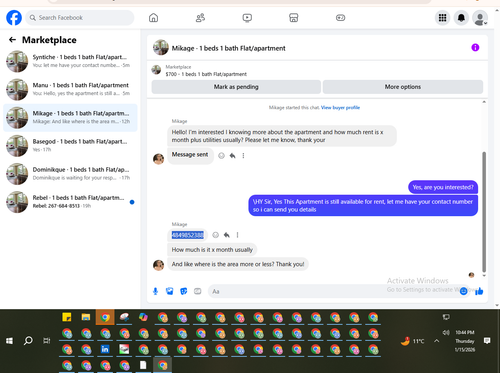Open Sticky Notes from the taskbar
Image resolution: width=500 pixels, height=373 pixels.
pos(67,317)
